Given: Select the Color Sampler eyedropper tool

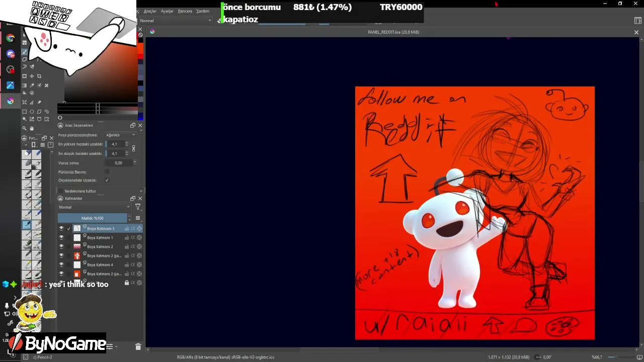Looking at the screenshot, I should [32, 85].
